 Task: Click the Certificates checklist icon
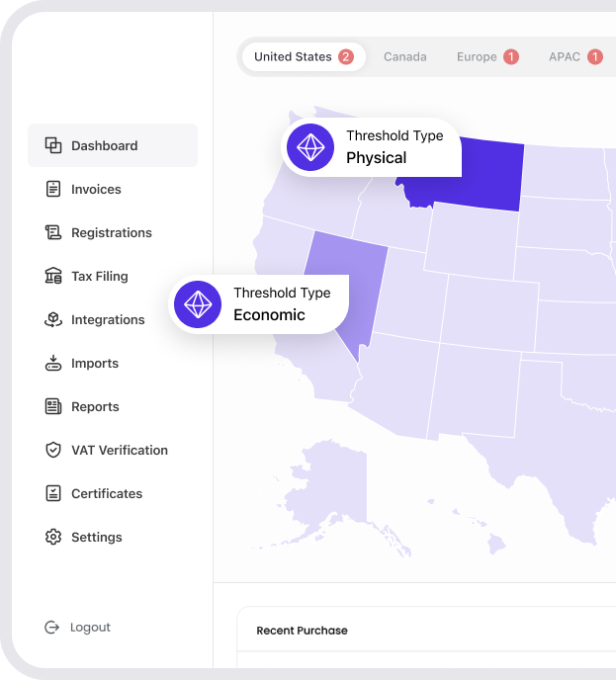53,493
